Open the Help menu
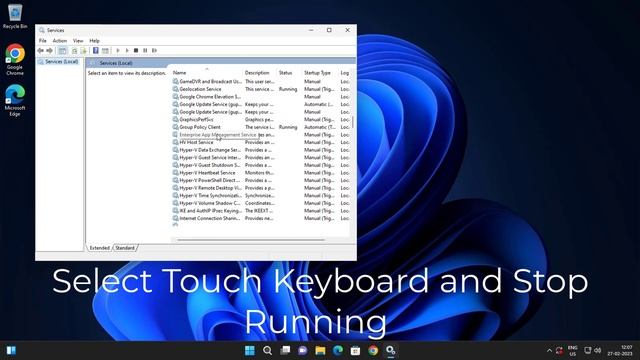Viewport: 640px width, 360px height. click(x=94, y=41)
